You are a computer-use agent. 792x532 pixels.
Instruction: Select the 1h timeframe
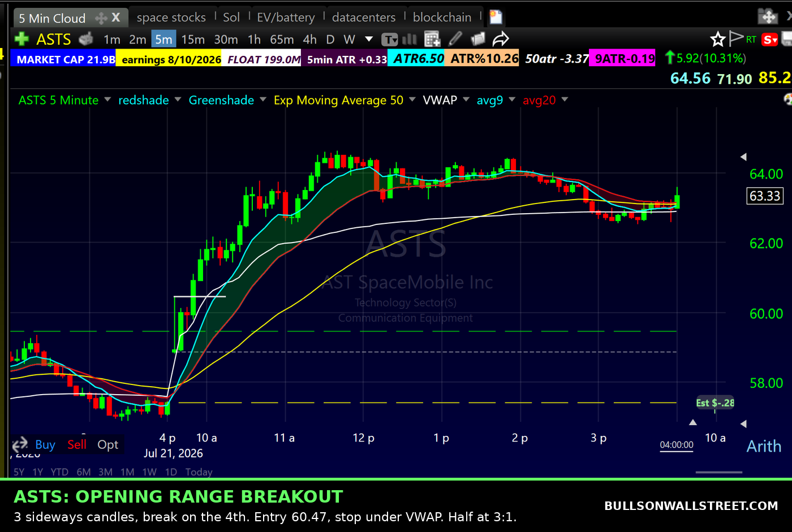(x=254, y=40)
